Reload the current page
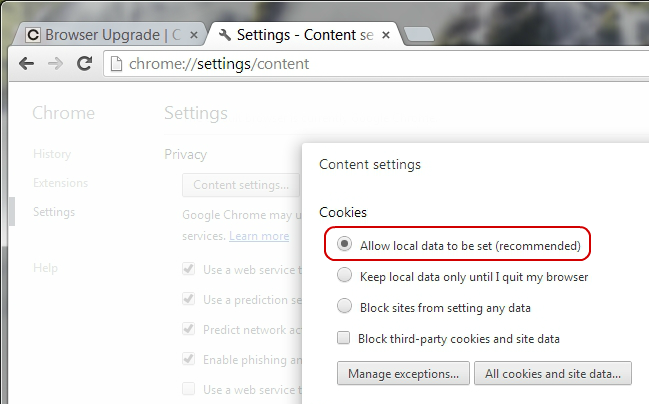The image size is (649, 404). (x=85, y=63)
